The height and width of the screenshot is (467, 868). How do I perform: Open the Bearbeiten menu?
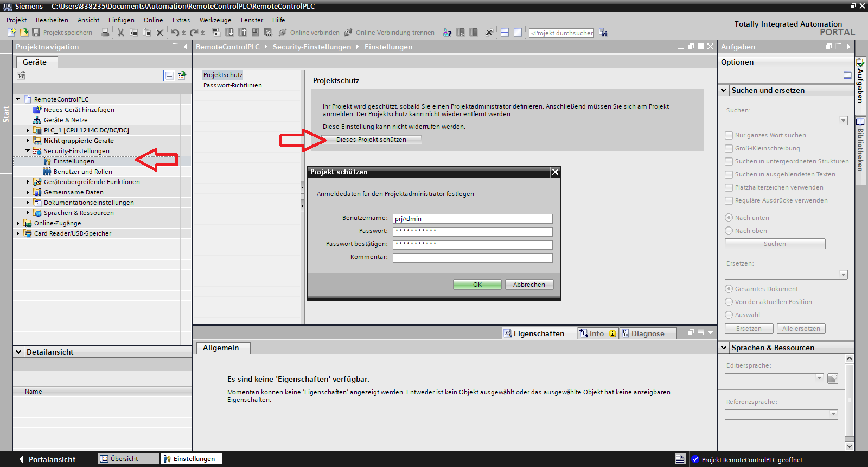tap(52, 20)
